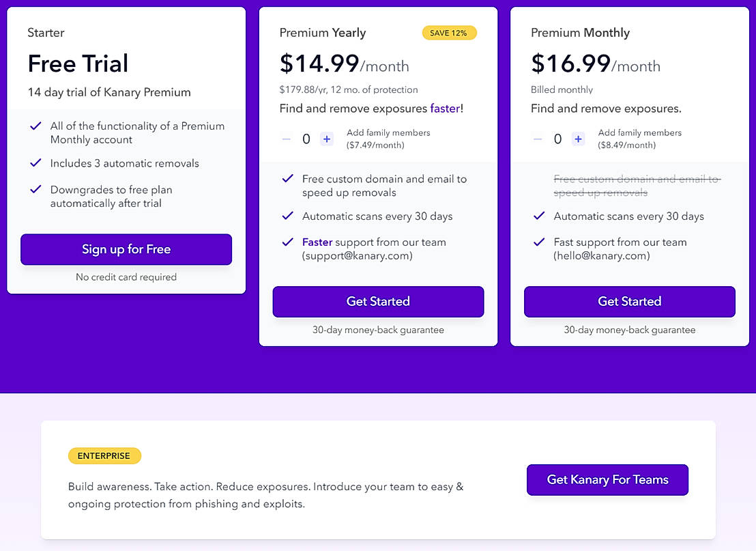Click checkmark beside "All of the functionality" item
This screenshot has width=756, height=551.
35,126
